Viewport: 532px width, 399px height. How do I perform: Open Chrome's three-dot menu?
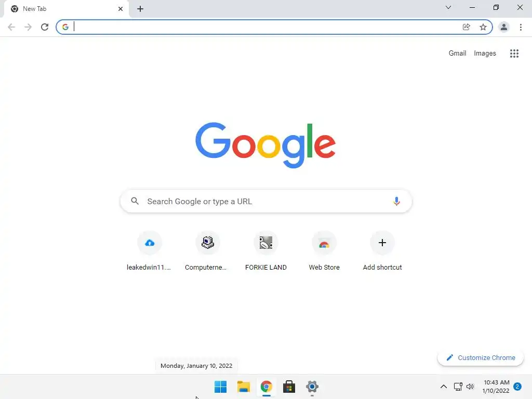tap(521, 27)
